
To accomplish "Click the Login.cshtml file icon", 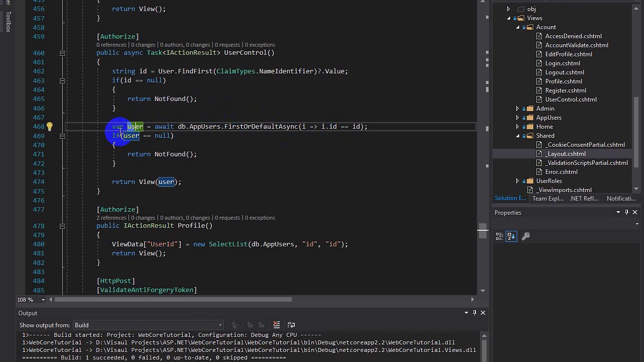I will click(539, 63).
